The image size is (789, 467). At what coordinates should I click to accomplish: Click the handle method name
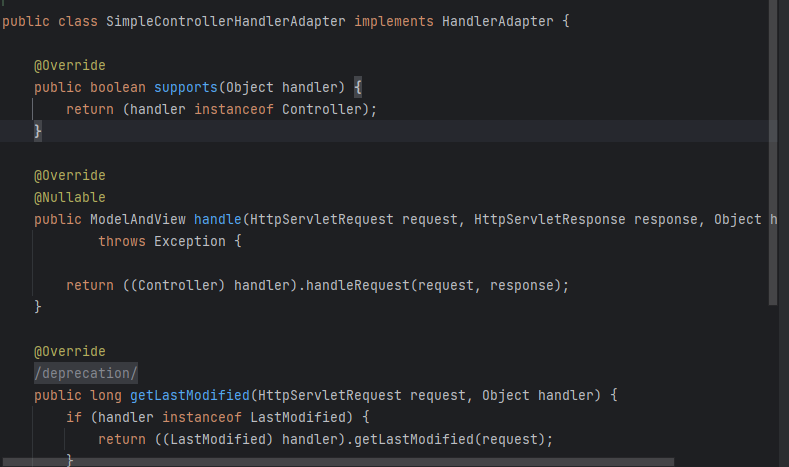tap(217, 219)
